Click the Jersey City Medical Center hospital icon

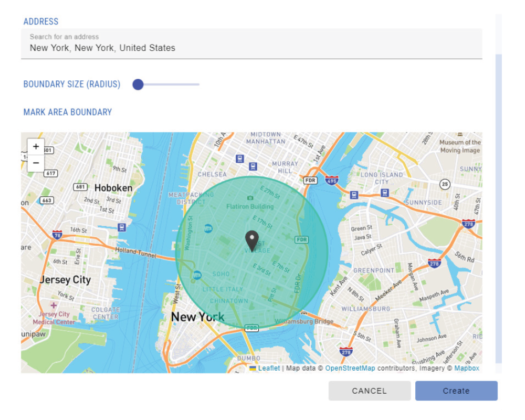coord(53,305)
